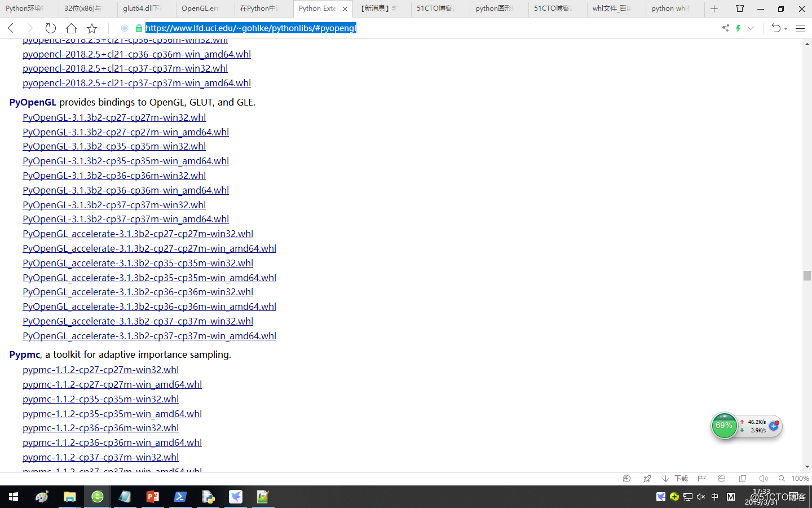Switch to the 32位(x86)与 tab
Viewport: 812px width, 508px height.
(x=88, y=8)
